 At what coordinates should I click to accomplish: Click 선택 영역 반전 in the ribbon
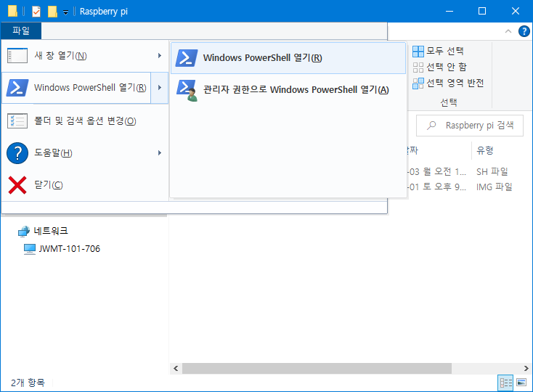click(448, 83)
